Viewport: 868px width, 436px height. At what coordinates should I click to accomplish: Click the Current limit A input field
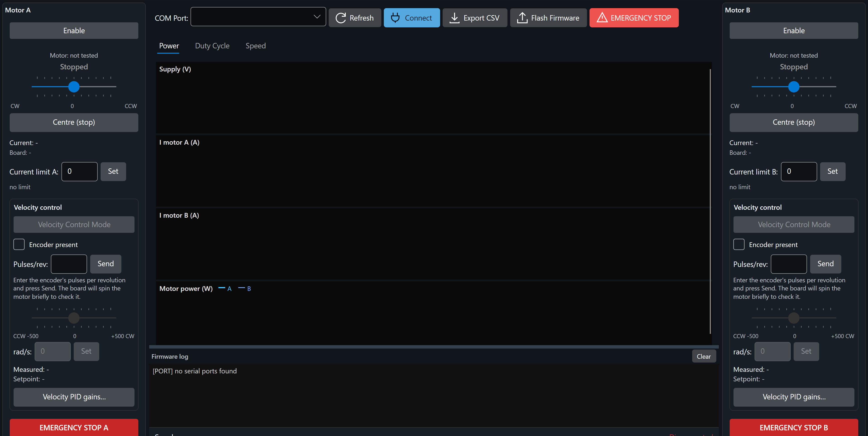[80, 172]
